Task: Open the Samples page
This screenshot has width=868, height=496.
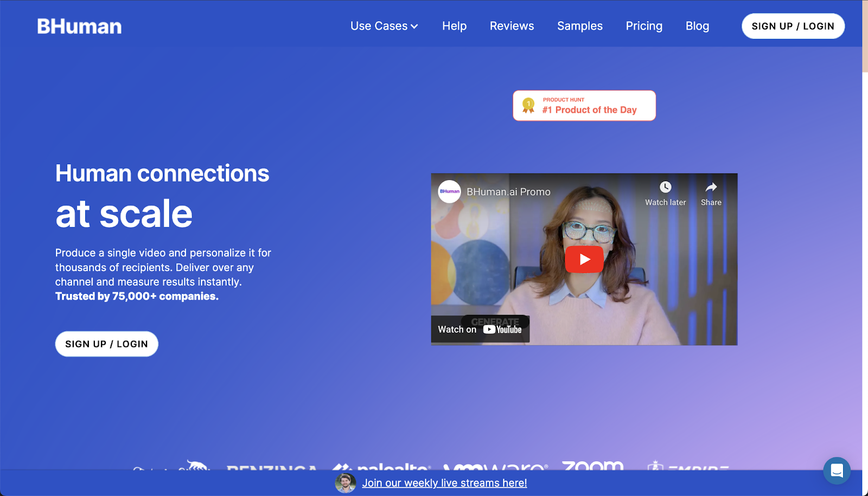Action: [580, 26]
